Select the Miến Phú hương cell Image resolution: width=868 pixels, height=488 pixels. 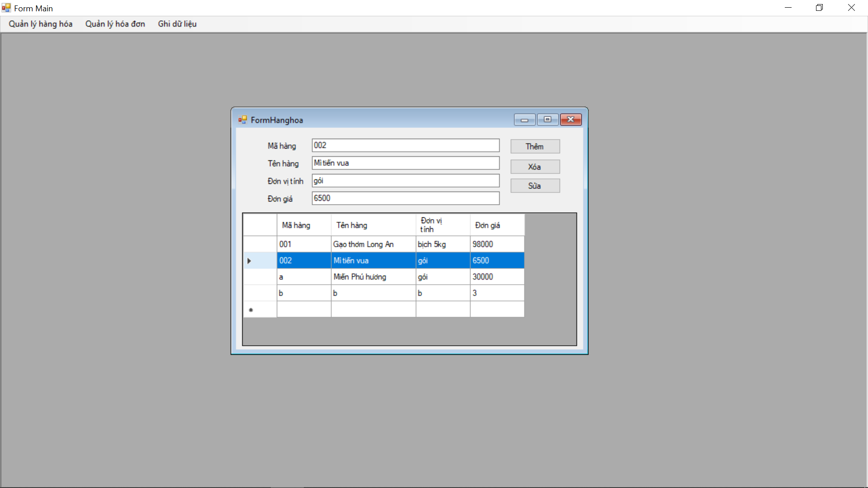[x=373, y=277]
